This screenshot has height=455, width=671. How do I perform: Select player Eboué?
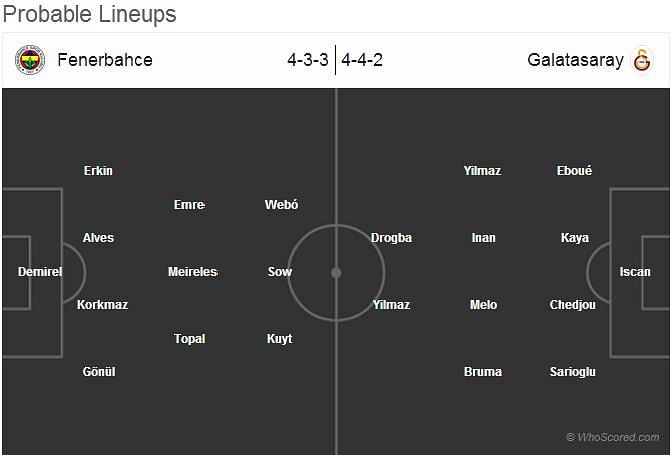pos(574,171)
